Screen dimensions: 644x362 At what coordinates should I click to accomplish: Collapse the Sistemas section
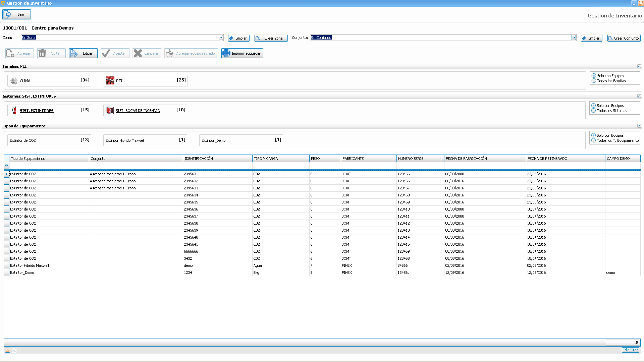639,96
